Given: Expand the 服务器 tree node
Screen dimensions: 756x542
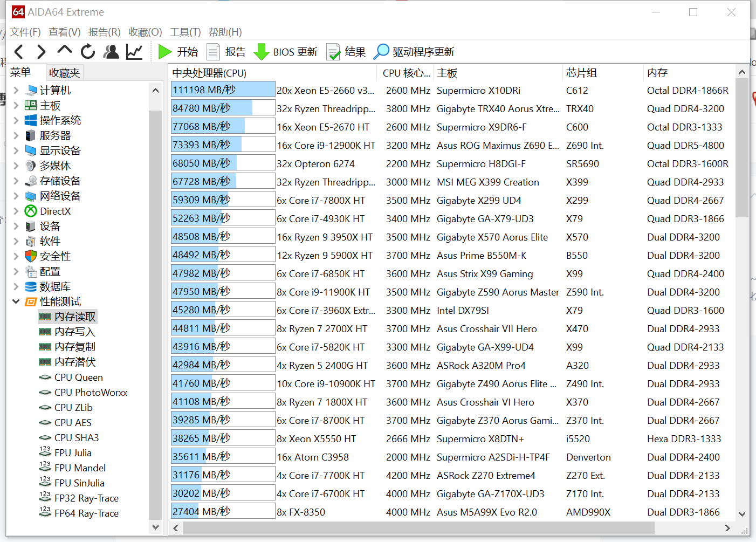Looking at the screenshot, I should pyautogui.click(x=16, y=135).
